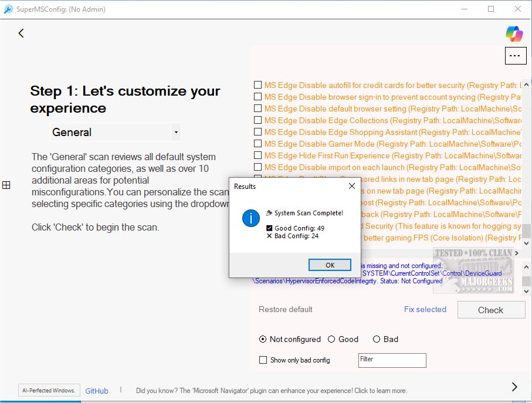
Task: Click "Click 'Check' to begin the scan." text
Action: coord(96,227)
